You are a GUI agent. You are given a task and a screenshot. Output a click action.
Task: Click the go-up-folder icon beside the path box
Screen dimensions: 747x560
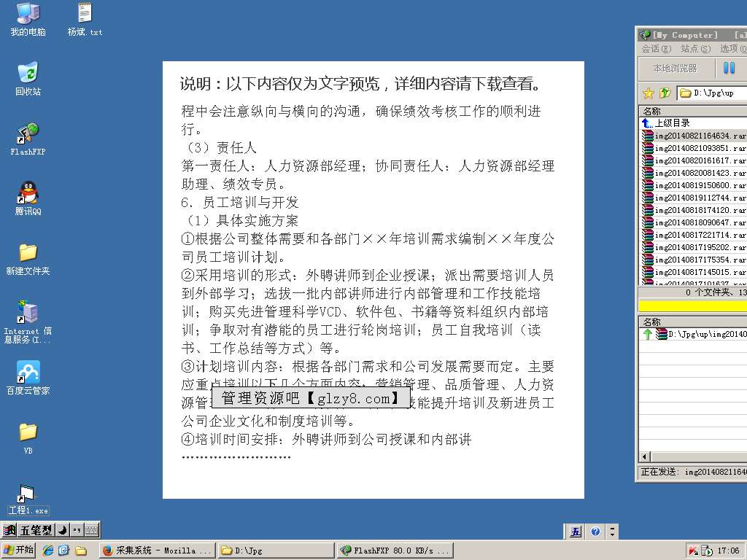(x=665, y=93)
